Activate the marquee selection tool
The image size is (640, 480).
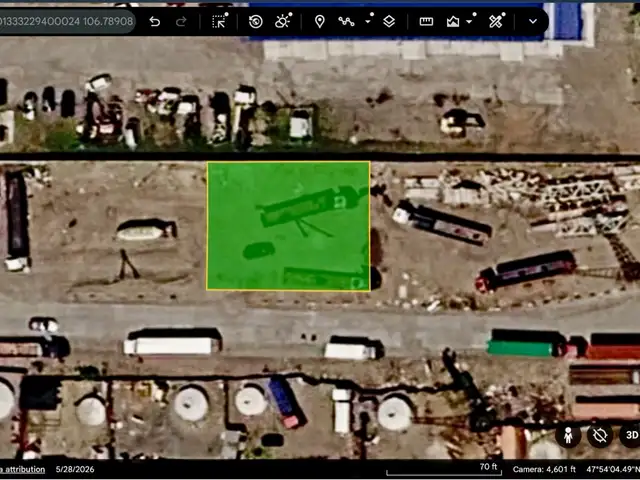click(x=220, y=21)
